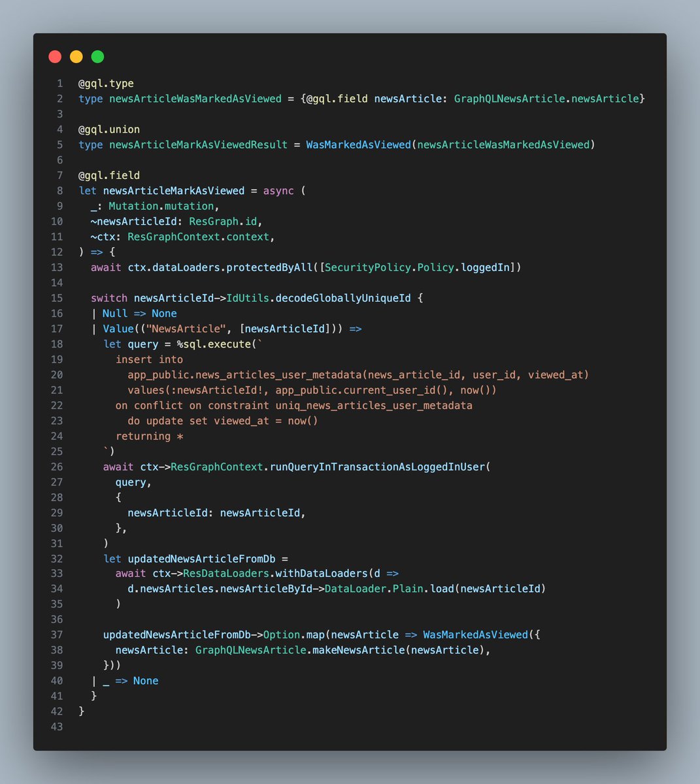
Task: Click ResGraphContext.context on line 11
Action: point(198,237)
